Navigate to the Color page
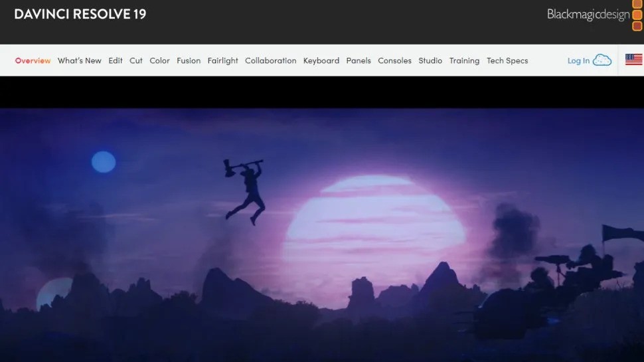This screenshot has height=362, width=644. pos(159,60)
